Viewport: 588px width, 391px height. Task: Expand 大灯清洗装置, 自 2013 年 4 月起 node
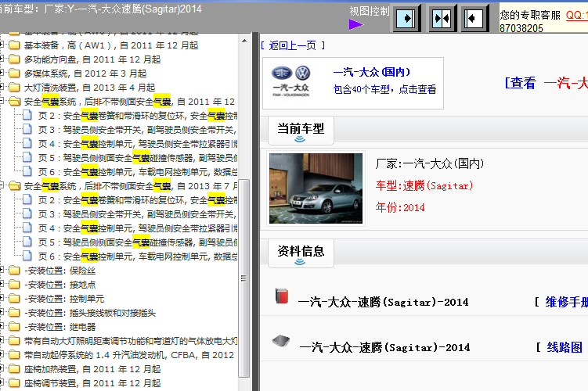2,88
